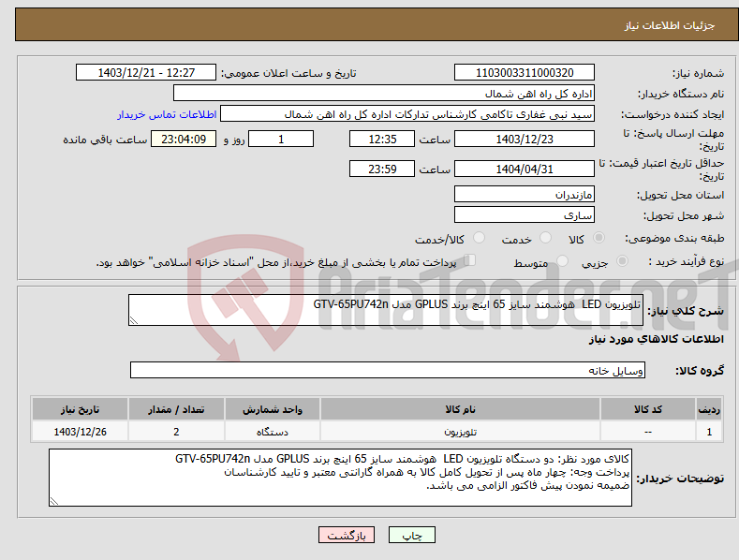Screen dimensions: 739x560
Task: Click the validity time field 23:59
Action: point(382,169)
